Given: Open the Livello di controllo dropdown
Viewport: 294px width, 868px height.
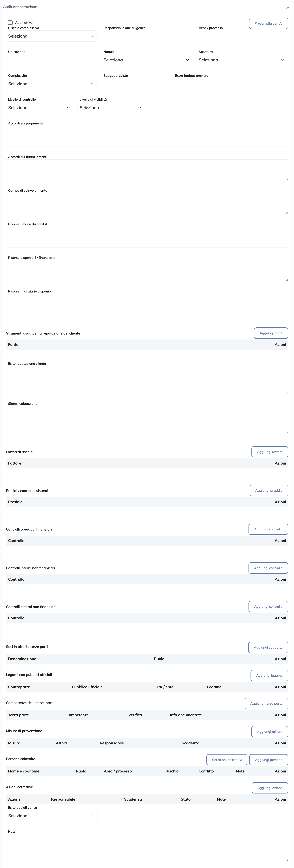Looking at the screenshot, I should 40,108.
